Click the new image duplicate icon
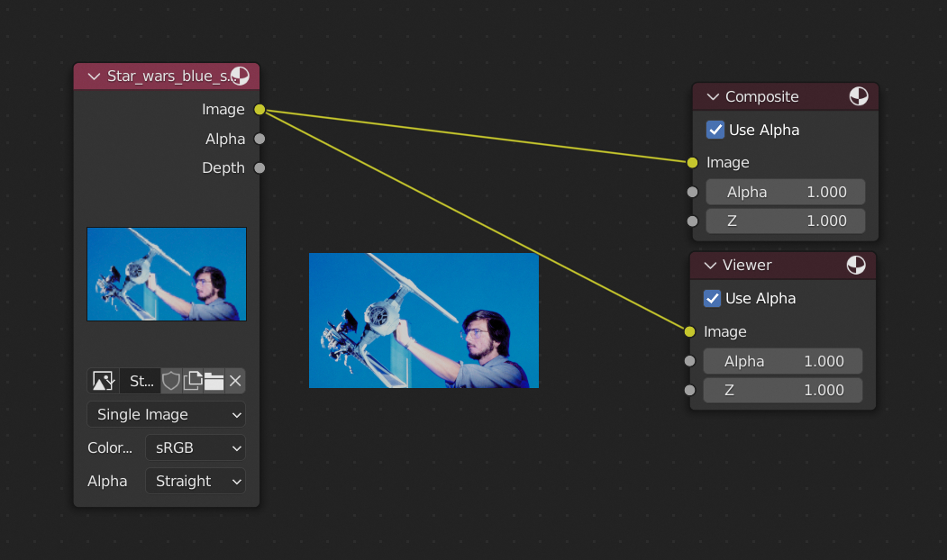Image resolution: width=947 pixels, height=560 pixels. [193, 381]
